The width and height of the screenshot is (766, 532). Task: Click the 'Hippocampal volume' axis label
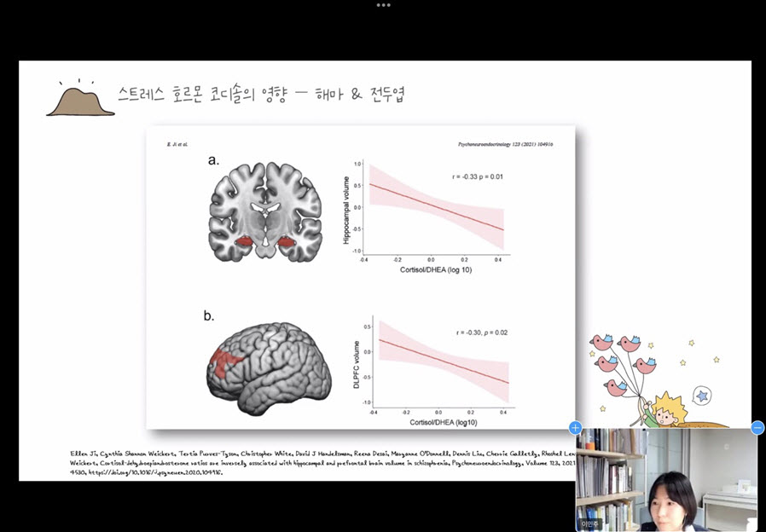(346, 211)
